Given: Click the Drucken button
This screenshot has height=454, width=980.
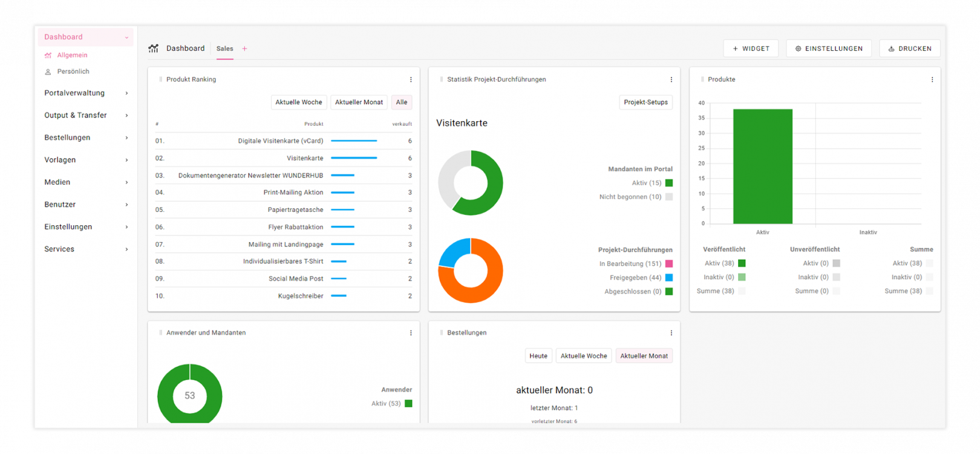Looking at the screenshot, I should pyautogui.click(x=909, y=48).
